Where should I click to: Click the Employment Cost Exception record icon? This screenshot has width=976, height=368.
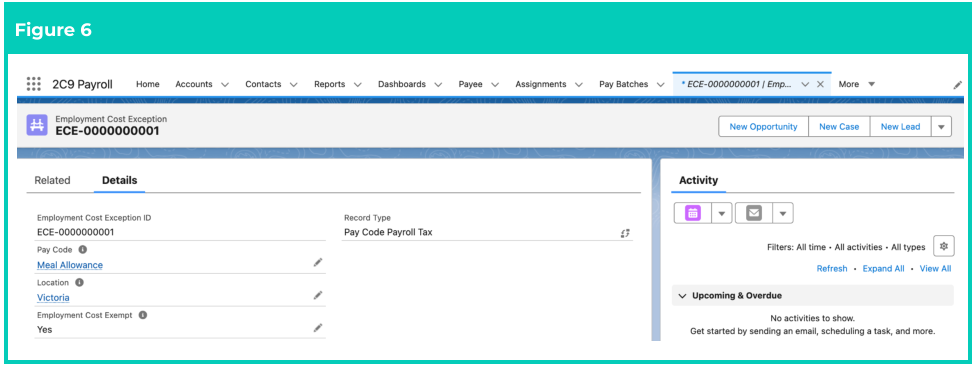coord(37,125)
